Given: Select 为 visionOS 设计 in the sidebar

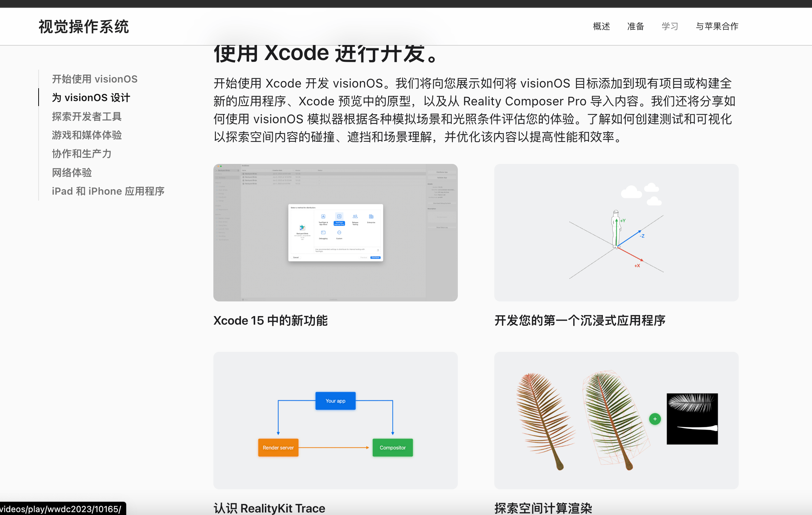Looking at the screenshot, I should point(91,97).
